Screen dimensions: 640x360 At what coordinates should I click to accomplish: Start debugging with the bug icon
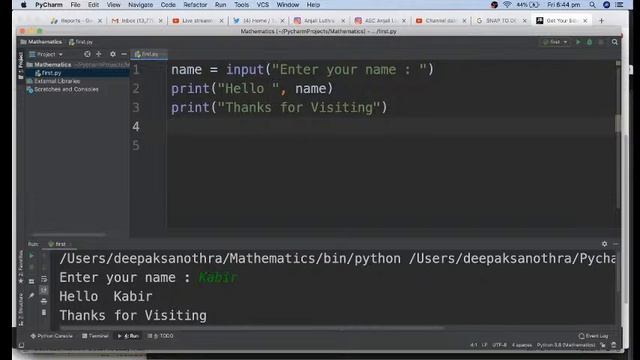[589, 42]
